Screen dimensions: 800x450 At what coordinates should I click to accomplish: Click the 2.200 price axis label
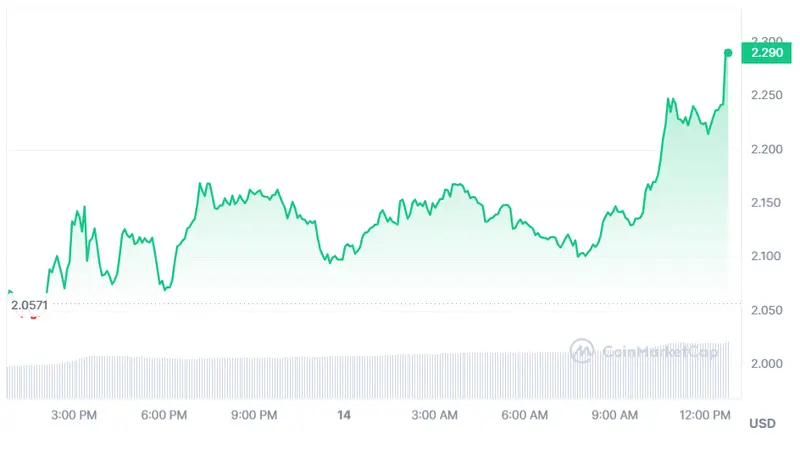pos(767,149)
